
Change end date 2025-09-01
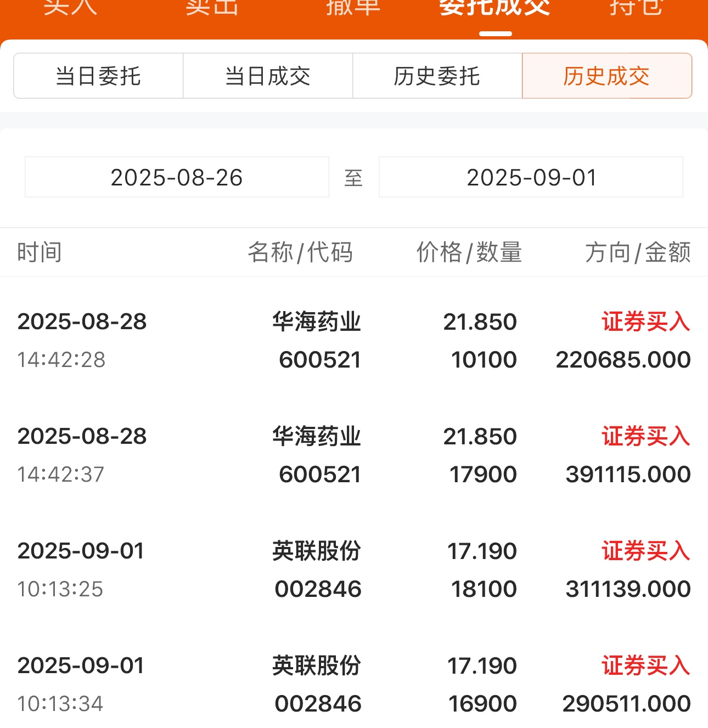point(531,177)
